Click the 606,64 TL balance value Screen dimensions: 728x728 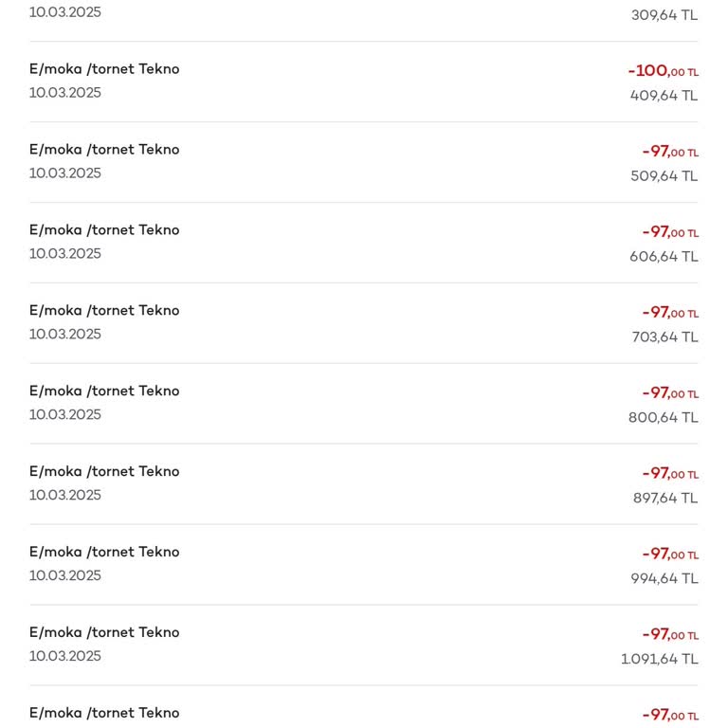(x=664, y=257)
